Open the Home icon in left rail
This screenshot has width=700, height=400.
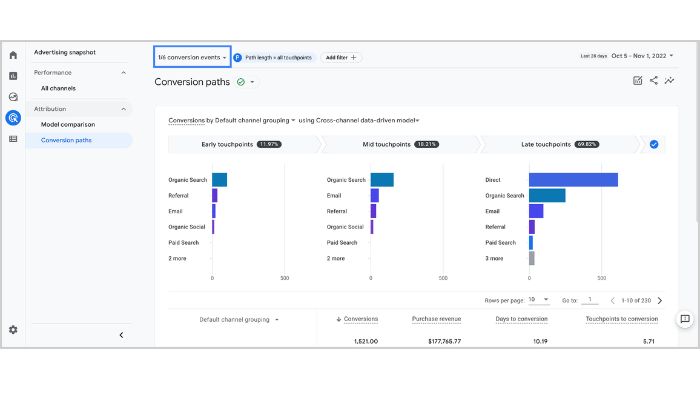(13, 55)
